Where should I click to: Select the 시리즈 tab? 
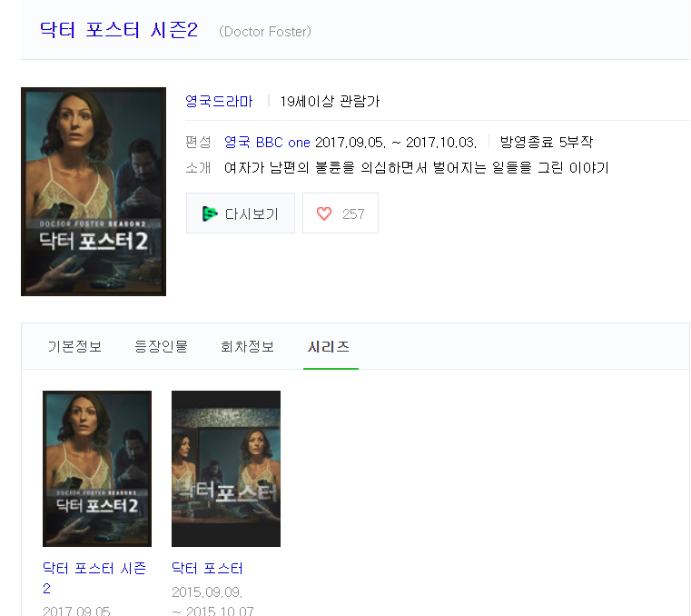tap(329, 346)
